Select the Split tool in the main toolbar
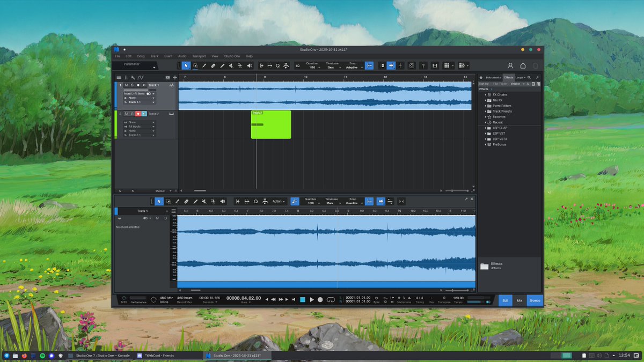This screenshot has height=362, width=644. point(204,65)
